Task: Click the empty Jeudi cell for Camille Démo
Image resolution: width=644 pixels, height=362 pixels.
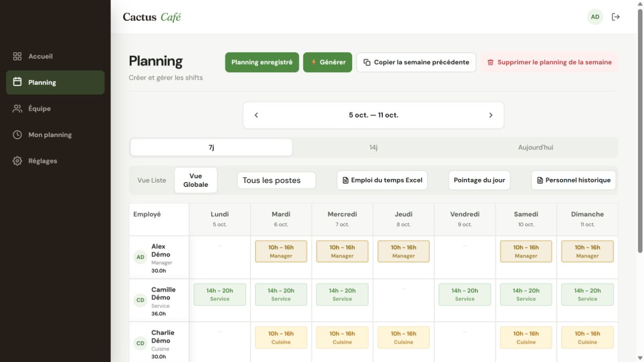Action: click(404, 300)
